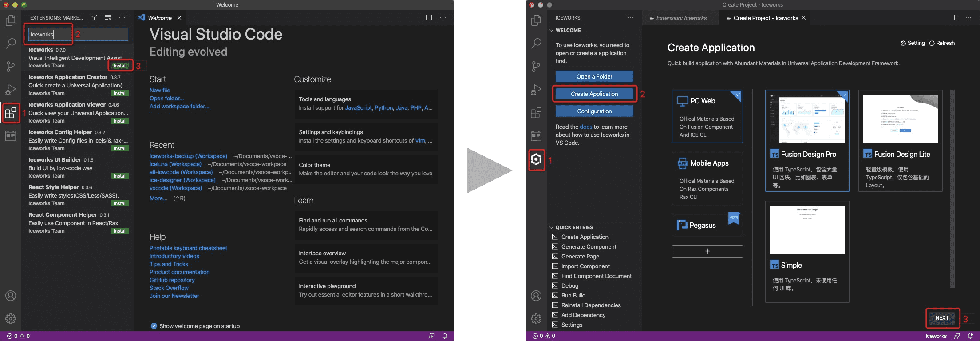Click Printable keyboard cheatsheet link
Image resolution: width=980 pixels, height=341 pixels.
click(188, 248)
